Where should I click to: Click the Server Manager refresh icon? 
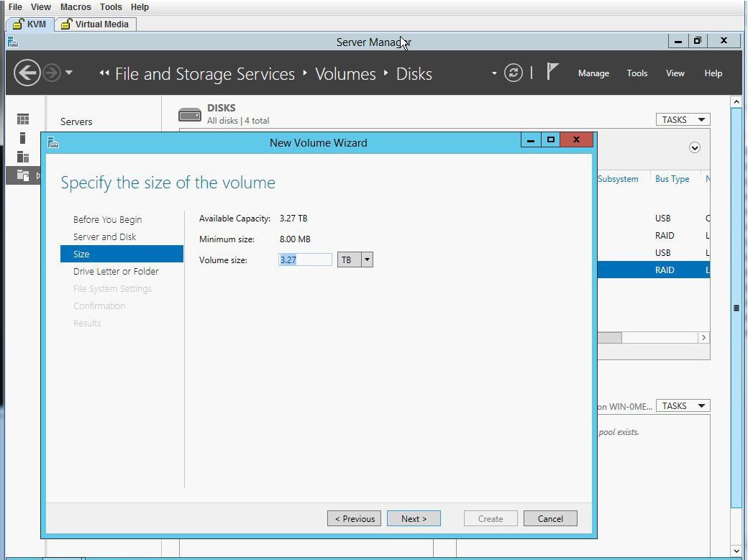(514, 73)
